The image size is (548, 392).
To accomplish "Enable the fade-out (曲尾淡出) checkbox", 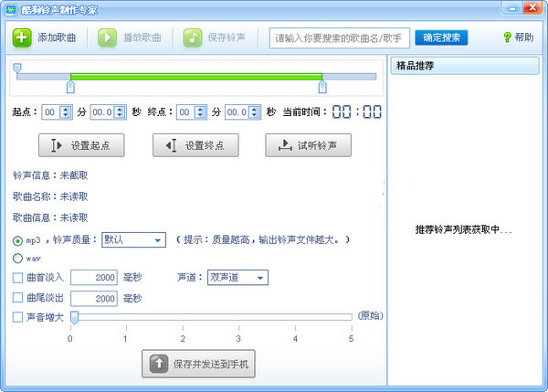I will [x=18, y=298].
